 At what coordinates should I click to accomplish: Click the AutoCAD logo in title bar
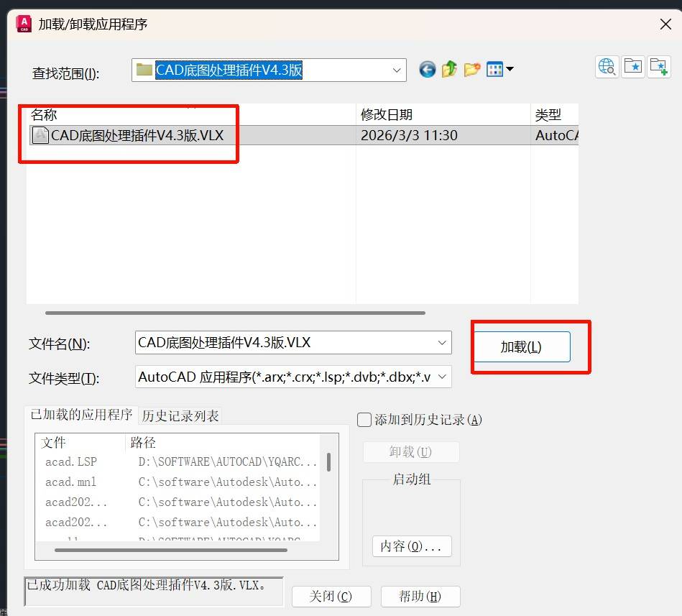tap(24, 24)
